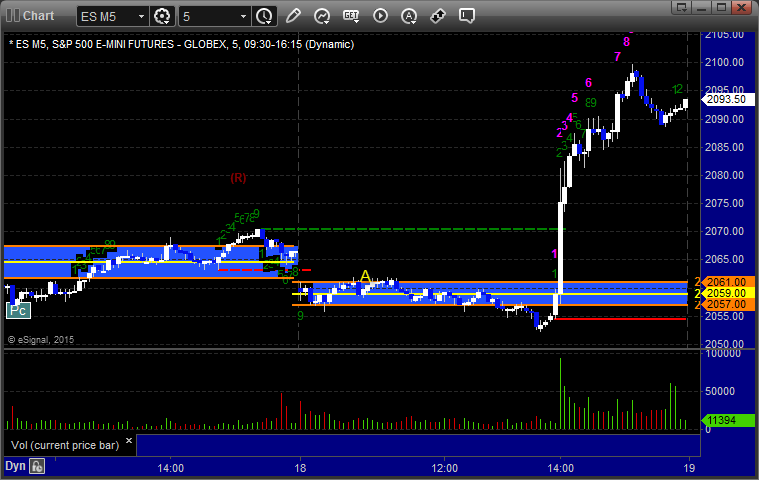Click the Dyn scaling label
Image resolution: width=759 pixels, height=480 pixels.
pyautogui.click(x=15, y=466)
